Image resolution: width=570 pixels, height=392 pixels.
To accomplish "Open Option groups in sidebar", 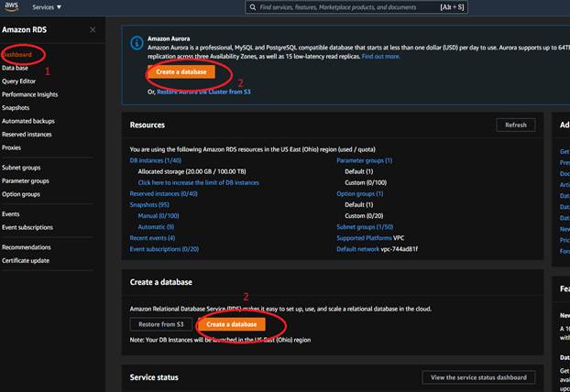I will pos(21,194).
